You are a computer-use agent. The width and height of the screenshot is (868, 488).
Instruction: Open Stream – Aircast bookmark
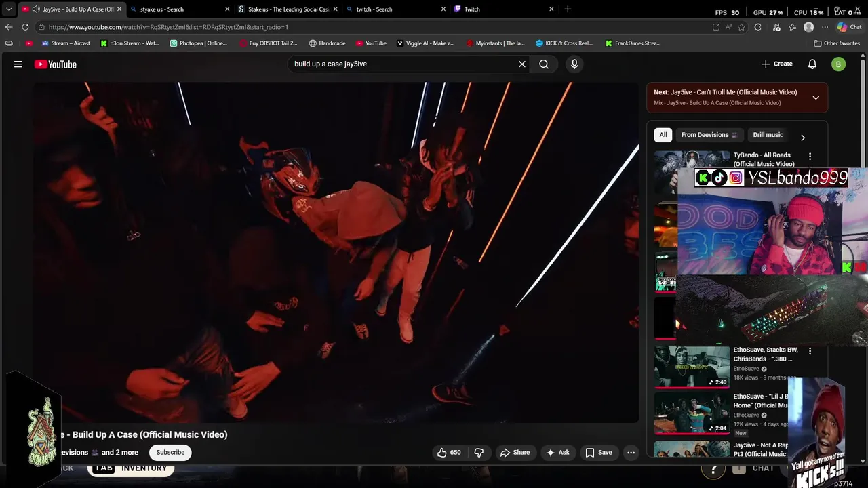tap(66, 43)
